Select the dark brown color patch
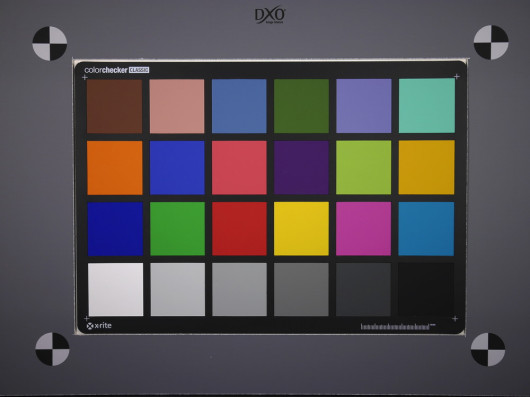The height and width of the screenshot is (397, 530). click(115, 106)
